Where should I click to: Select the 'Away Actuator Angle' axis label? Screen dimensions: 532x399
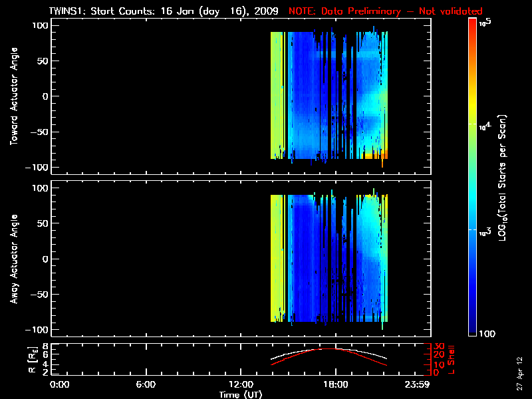pos(13,259)
